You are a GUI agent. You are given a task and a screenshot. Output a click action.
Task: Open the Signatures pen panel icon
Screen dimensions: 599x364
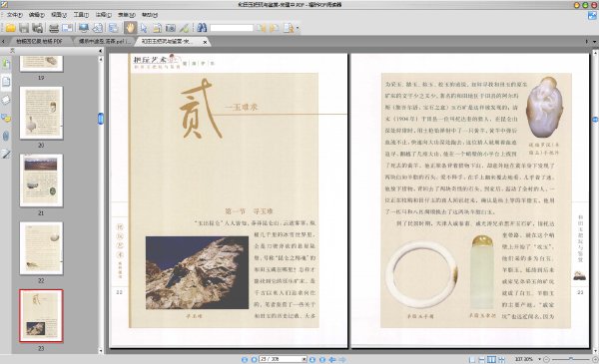(x=6, y=154)
